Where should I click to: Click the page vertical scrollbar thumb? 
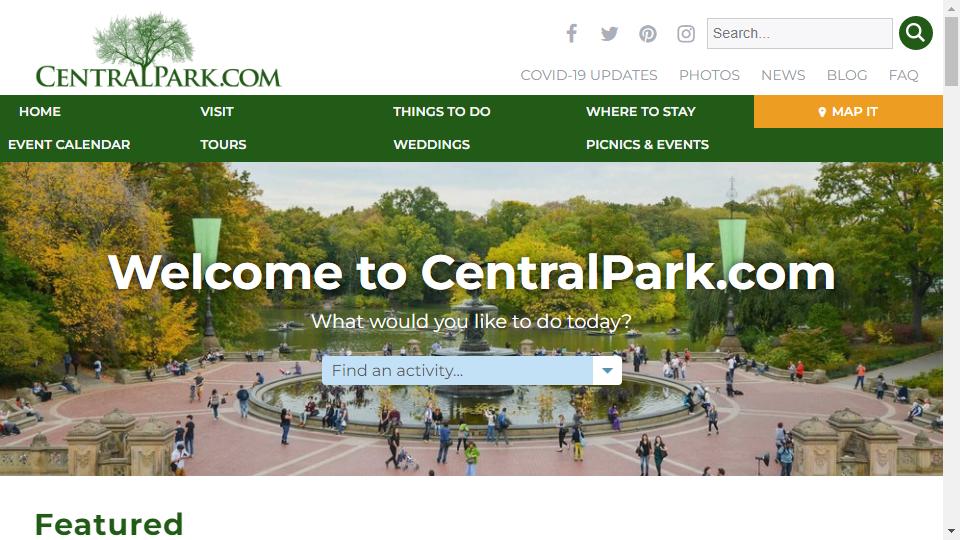pyautogui.click(x=951, y=51)
